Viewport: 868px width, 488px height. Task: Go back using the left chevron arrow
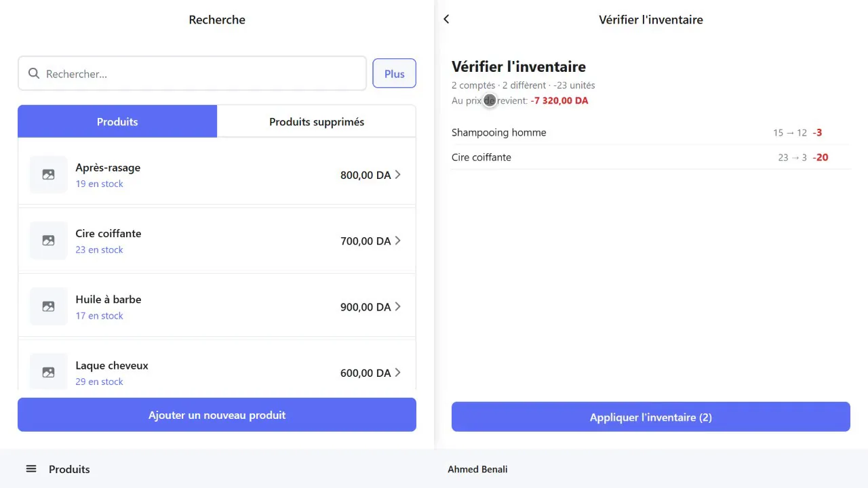[446, 20]
